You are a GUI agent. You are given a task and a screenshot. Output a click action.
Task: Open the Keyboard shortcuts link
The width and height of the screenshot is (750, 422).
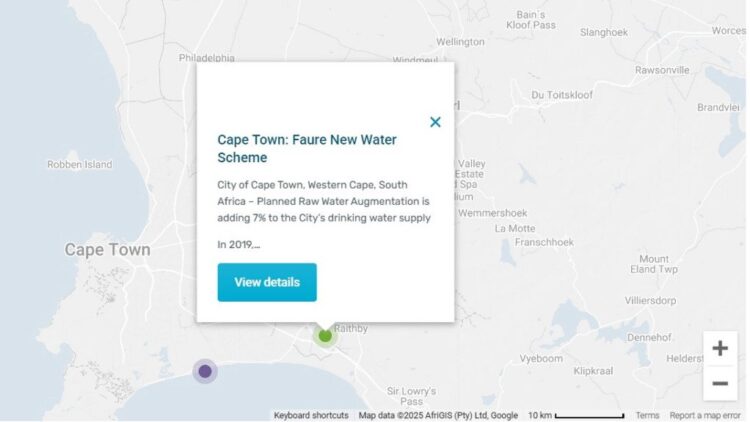(x=311, y=415)
